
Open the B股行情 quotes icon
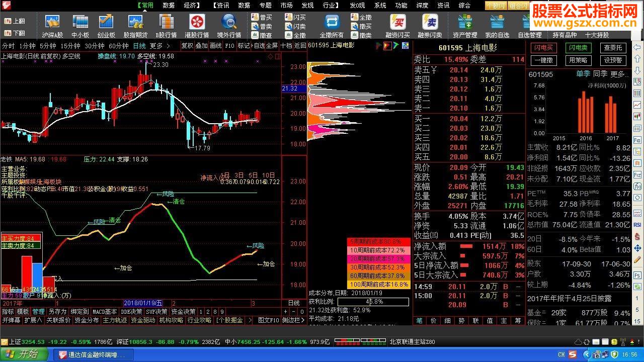click(166, 26)
